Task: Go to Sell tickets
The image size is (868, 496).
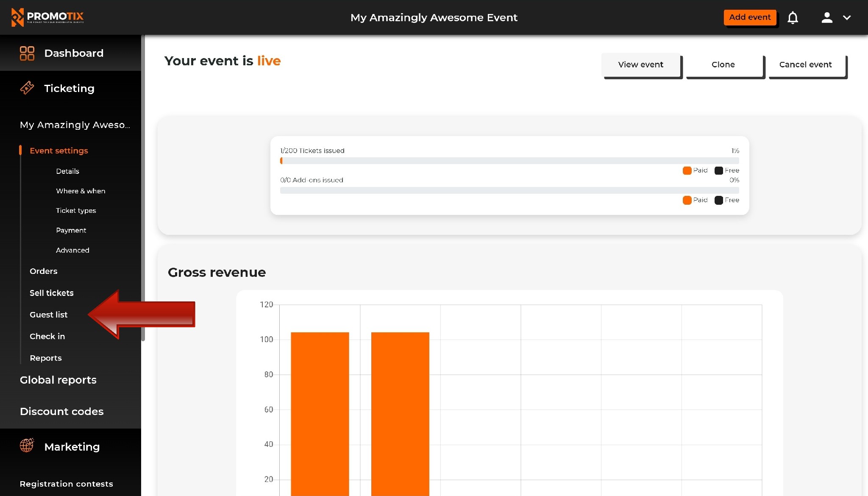Action: pyautogui.click(x=52, y=293)
